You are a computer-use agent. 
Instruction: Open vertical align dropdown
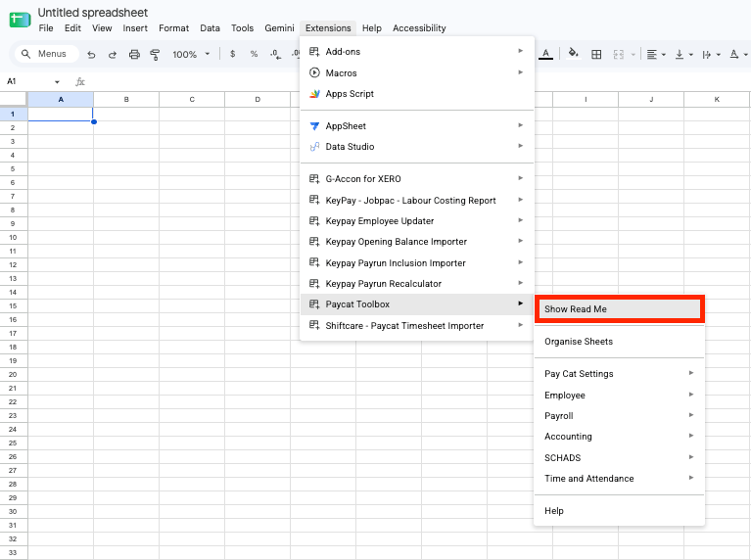[684, 55]
